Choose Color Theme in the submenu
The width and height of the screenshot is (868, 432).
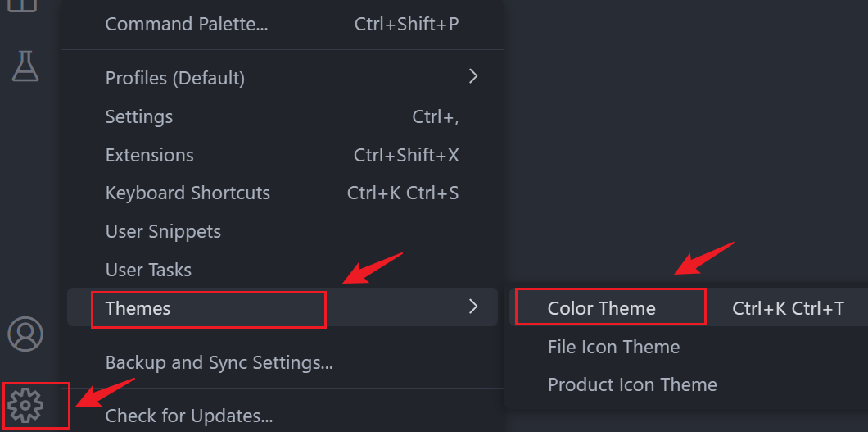pyautogui.click(x=602, y=309)
